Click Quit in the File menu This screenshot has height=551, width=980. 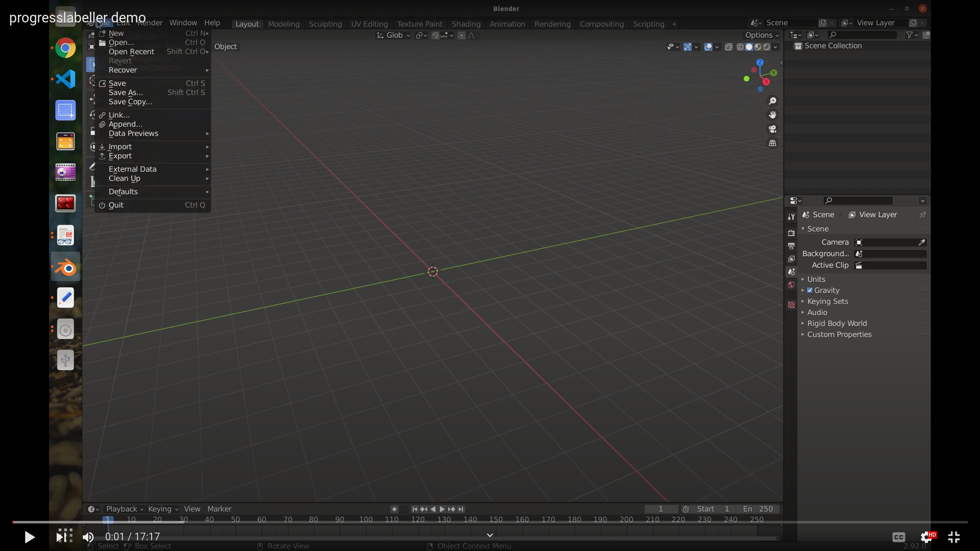[116, 205]
